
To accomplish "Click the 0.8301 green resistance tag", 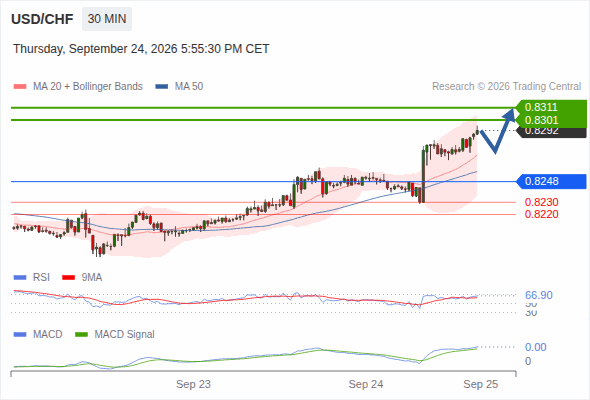I will (551, 120).
